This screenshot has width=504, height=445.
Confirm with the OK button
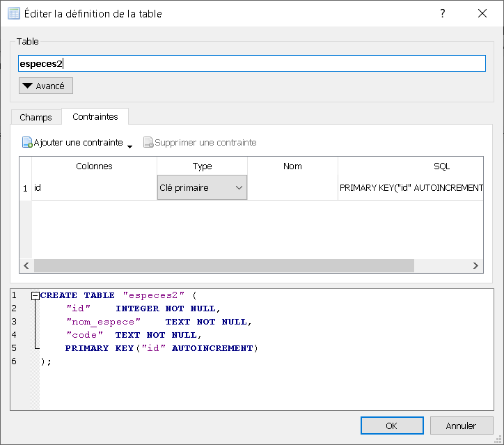click(392, 426)
